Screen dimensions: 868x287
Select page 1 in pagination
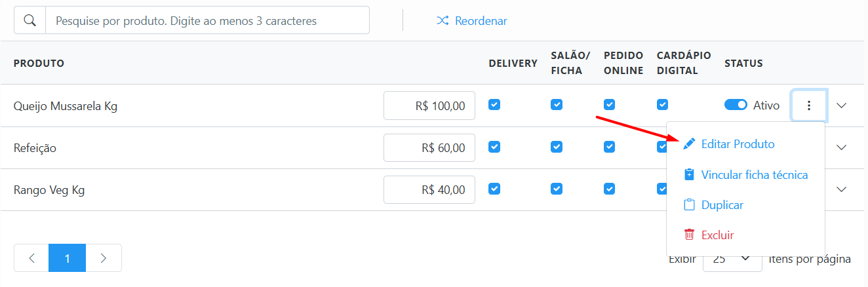[x=67, y=258]
